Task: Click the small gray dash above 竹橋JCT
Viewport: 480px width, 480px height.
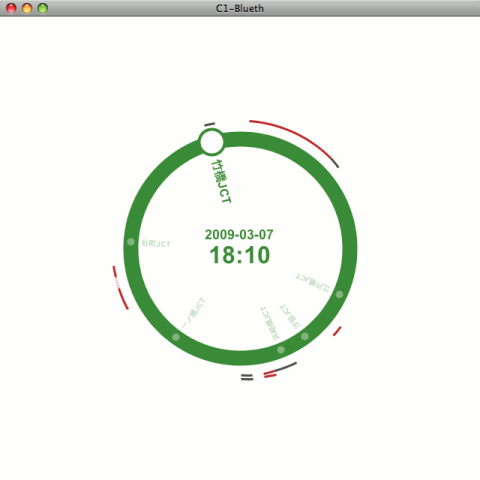Action: [x=210, y=125]
